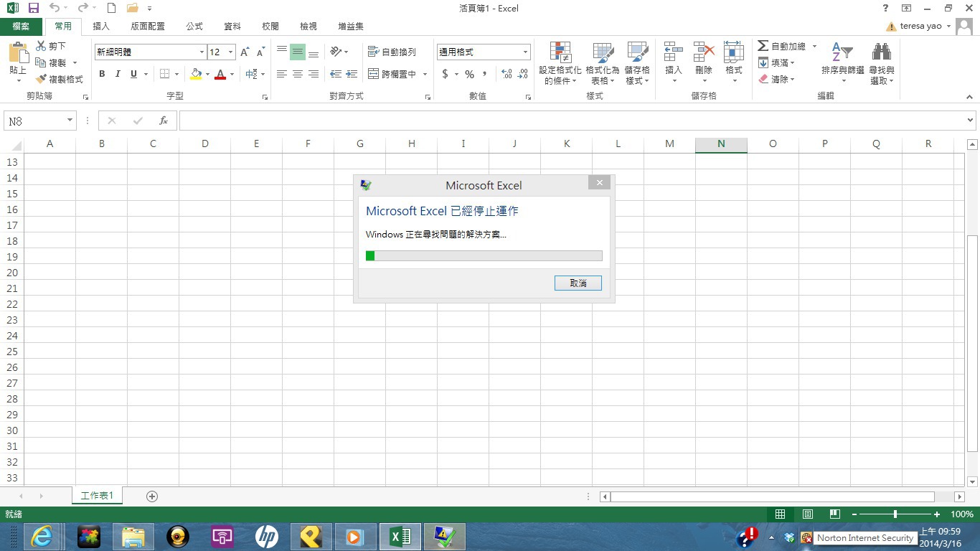Image resolution: width=980 pixels, height=551 pixels.
Task: Click the Save icon in quick access toolbar
Action: click(33, 8)
